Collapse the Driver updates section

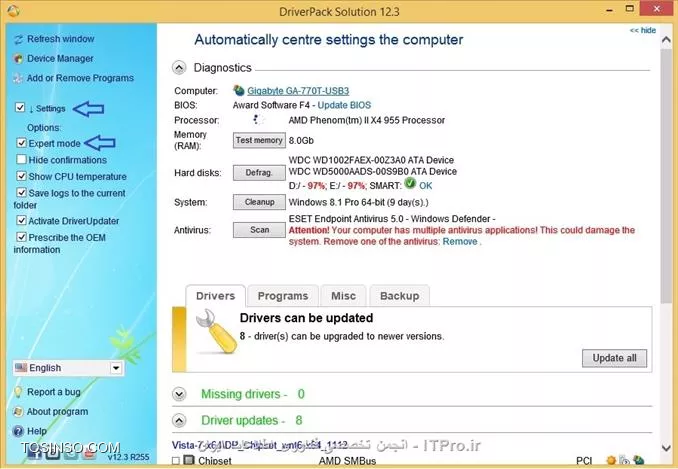tap(179, 420)
